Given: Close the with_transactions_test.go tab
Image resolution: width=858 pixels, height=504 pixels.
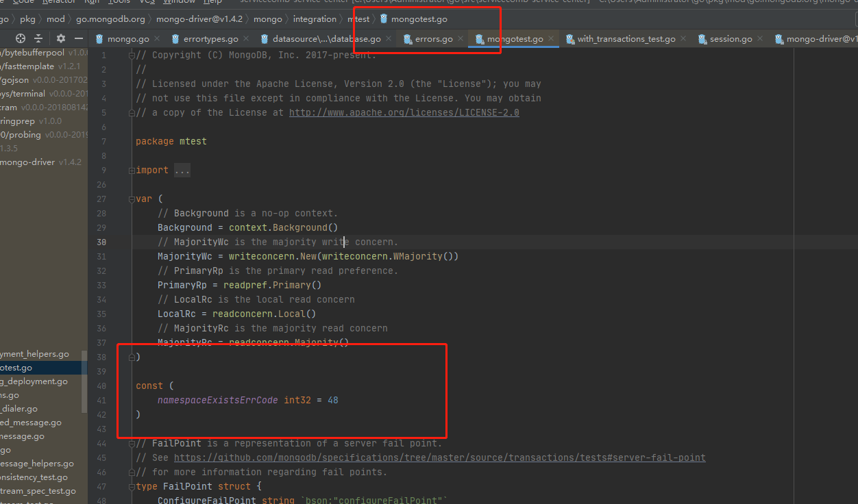Looking at the screenshot, I should (683, 39).
